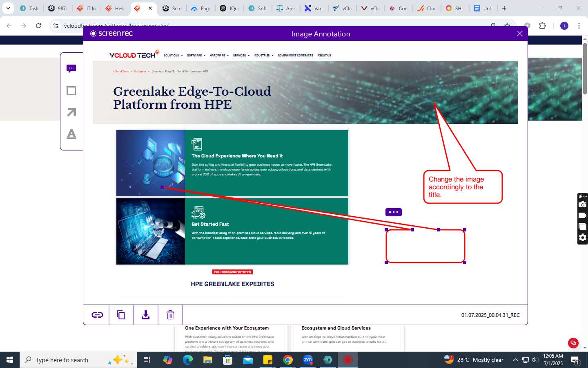Image resolution: width=588 pixels, height=368 pixels.
Task: Open Microsoft Edge from taskbar
Action: point(187,360)
